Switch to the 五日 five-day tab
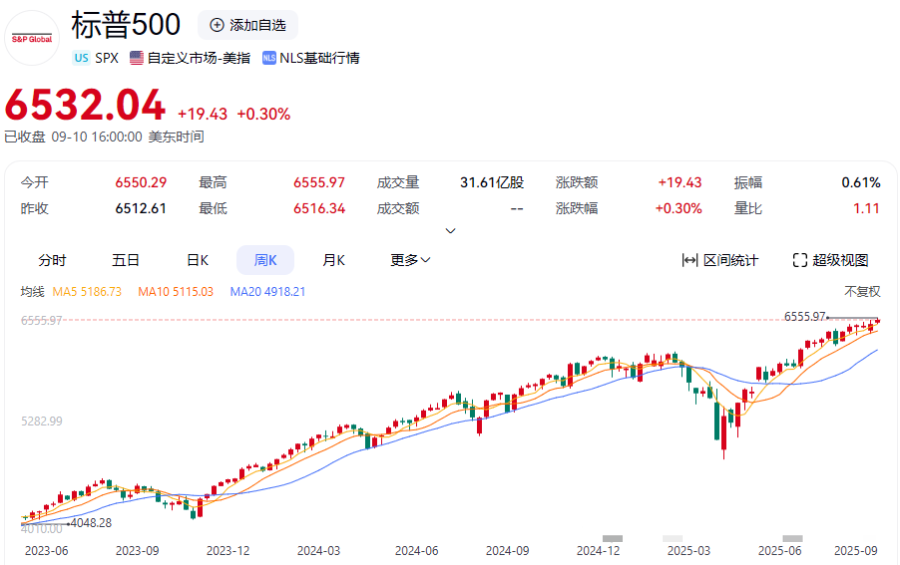The width and height of the screenshot is (900, 565). [x=125, y=260]
